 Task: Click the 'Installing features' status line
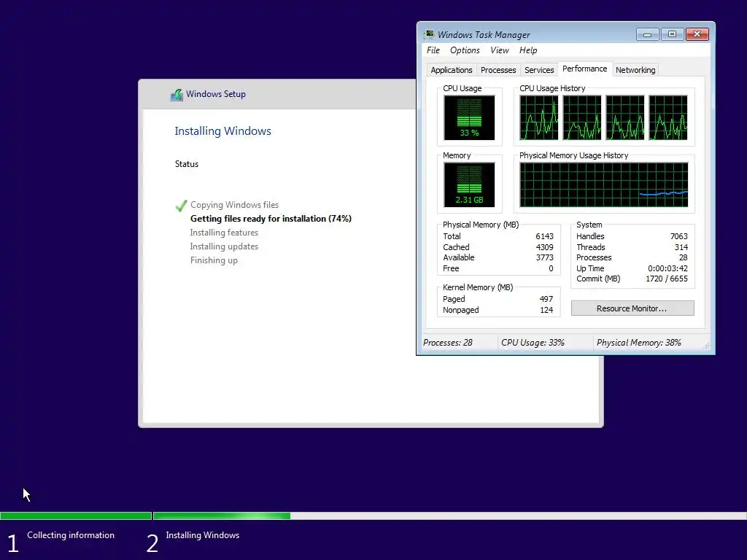tap(224, 233)
